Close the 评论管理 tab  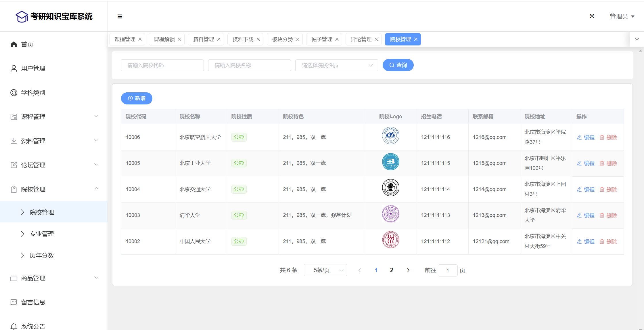point(376,39)
